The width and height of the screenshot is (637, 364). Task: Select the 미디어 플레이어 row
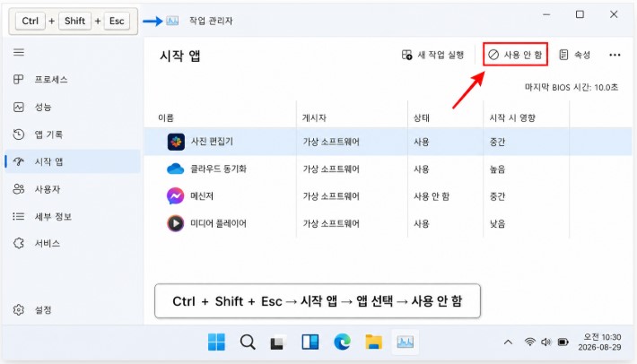tap(388, 223)
